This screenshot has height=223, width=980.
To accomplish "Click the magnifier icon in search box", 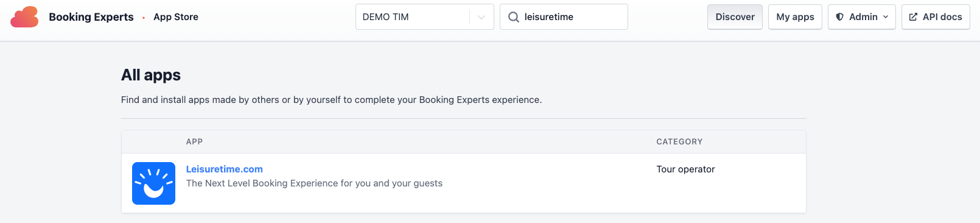I will point(514,17).
